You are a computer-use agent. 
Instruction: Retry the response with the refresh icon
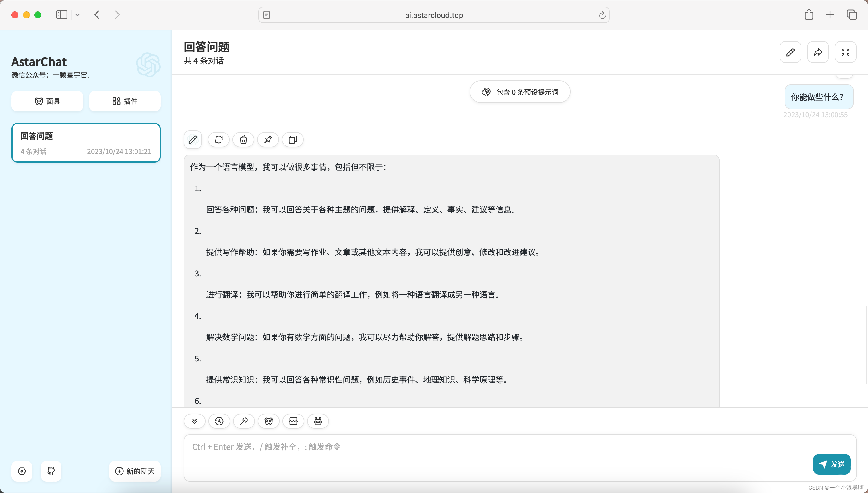coord(218,140)
